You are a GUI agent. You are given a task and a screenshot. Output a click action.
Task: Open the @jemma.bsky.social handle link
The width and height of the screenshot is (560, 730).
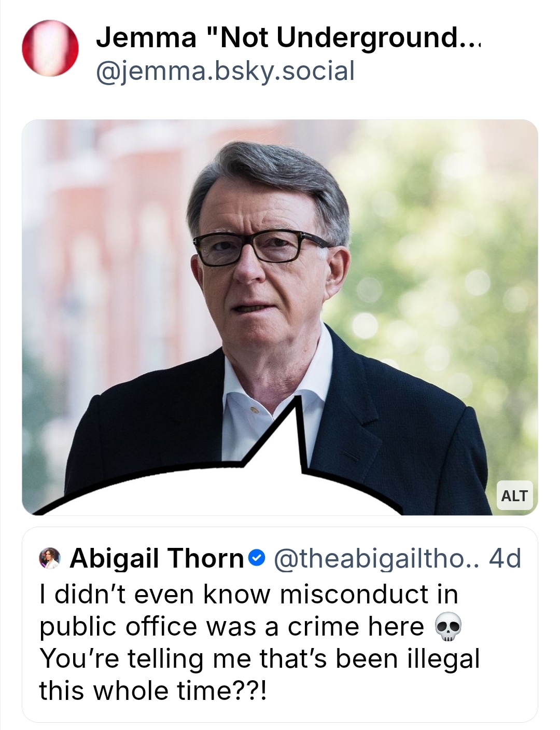pos(225,71)
